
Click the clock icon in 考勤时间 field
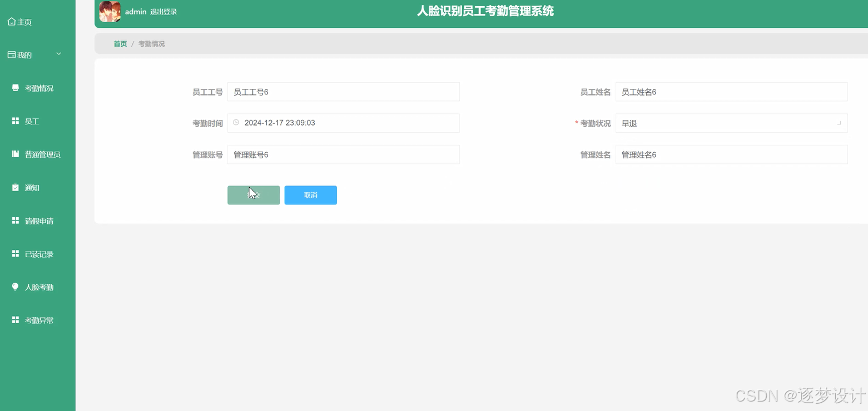[x=236, y=122]
